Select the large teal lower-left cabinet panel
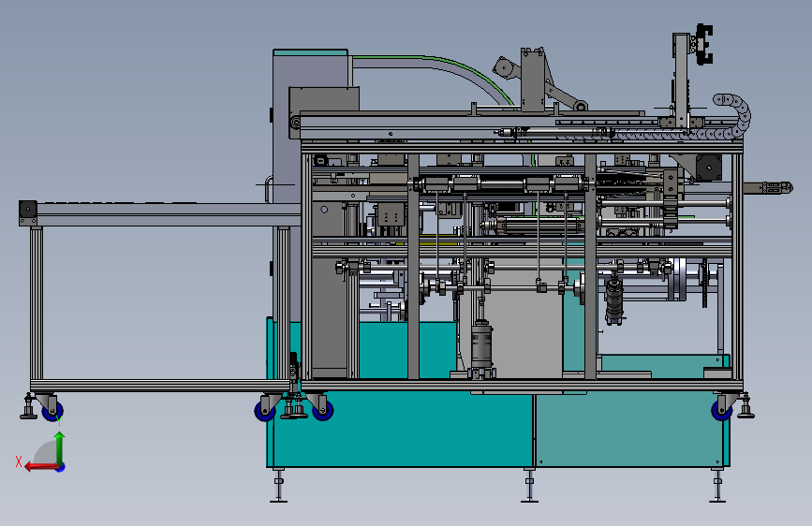Image resolution: width=812 pixels, height=526 pixels. (400, 429)
